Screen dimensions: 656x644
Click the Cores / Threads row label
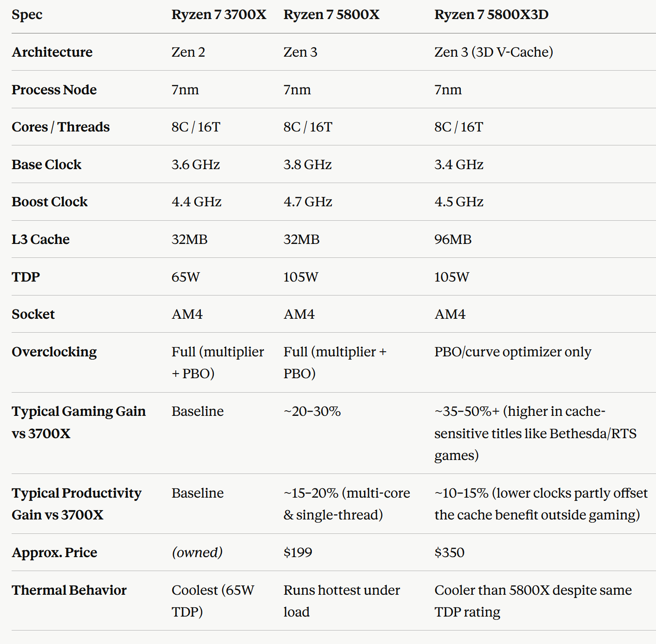click(x=60, y=127)
